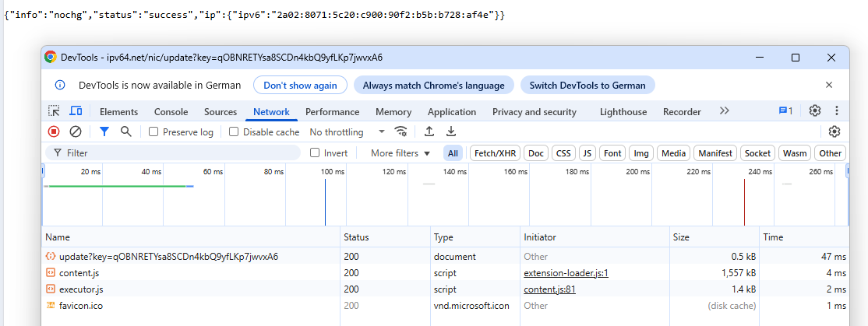Show more DevTools tabs chevron
The image size is (868, 326).
pos(724,111)
